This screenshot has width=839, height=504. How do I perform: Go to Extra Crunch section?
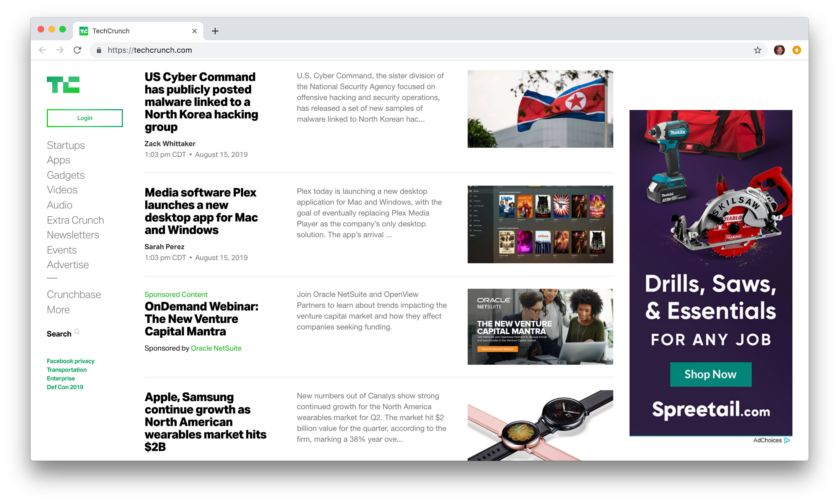(x=75, y=220)
